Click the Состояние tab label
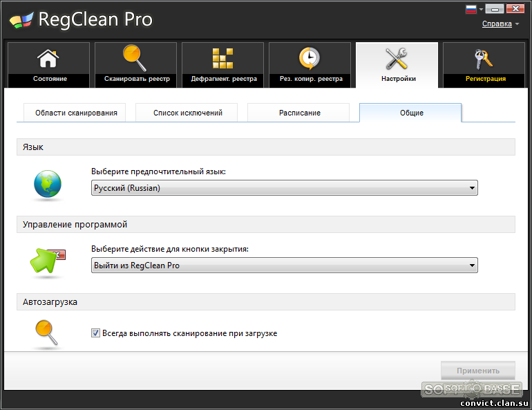 coord(50,79)
